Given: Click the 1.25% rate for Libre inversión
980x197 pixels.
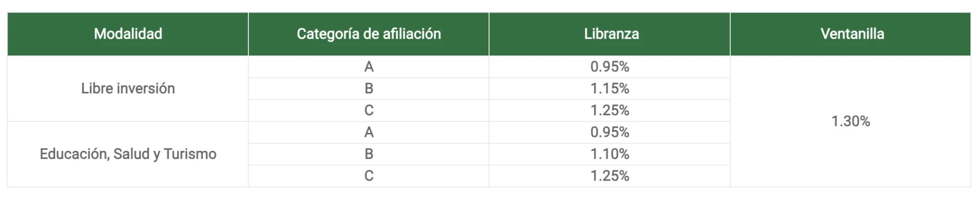Looking at the screenshot, I should (x=610, y=110).
